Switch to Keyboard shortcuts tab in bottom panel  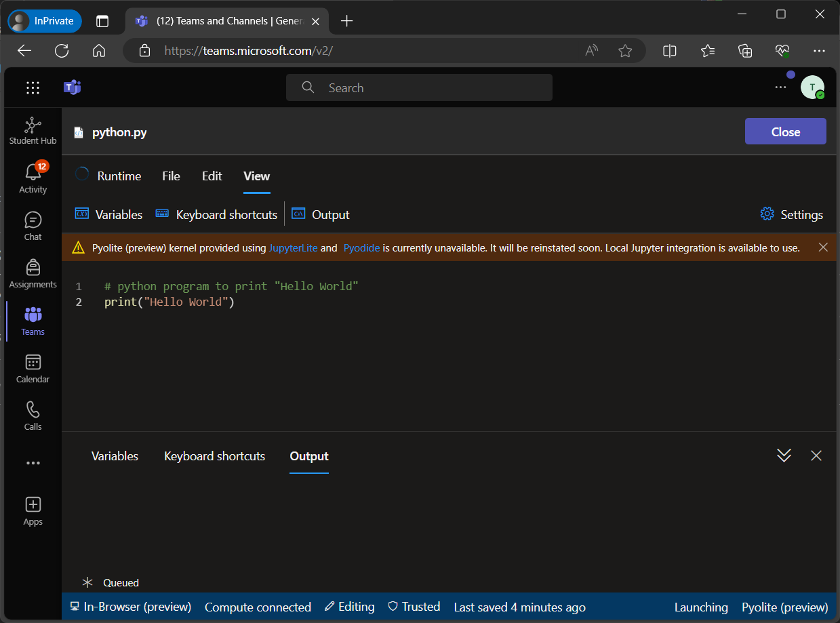pos(214,456)
